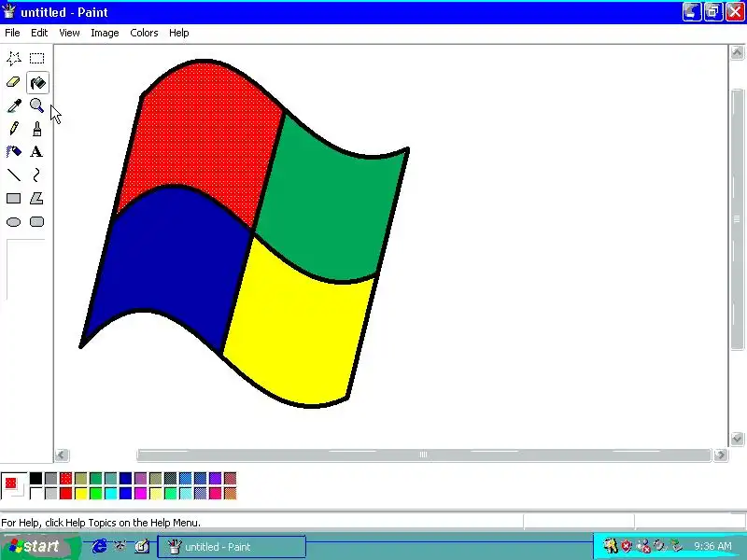The width and height of the screenshot is (747, 560).
Task: Click the vertical scrollbar up arrow
Action: (737, 52)
